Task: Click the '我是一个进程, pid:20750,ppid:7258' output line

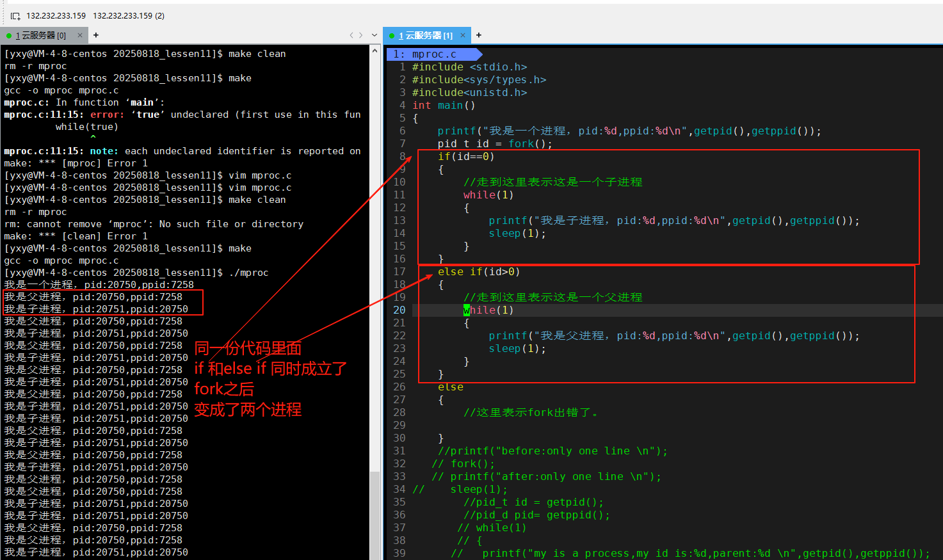Action: click(x=99, y=285)
